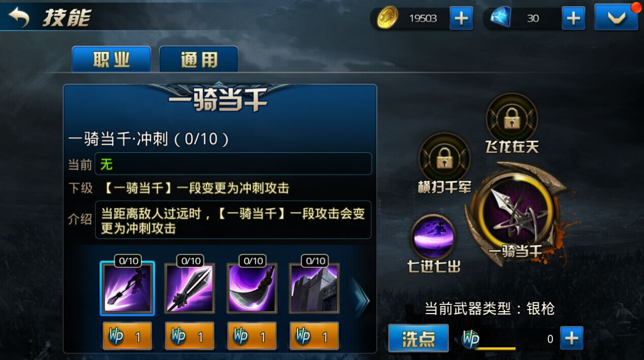Show more upgrades with right arrow
The height and width of the screenshot is (360, 644).
pyautogui.click(x=361, y=300)
